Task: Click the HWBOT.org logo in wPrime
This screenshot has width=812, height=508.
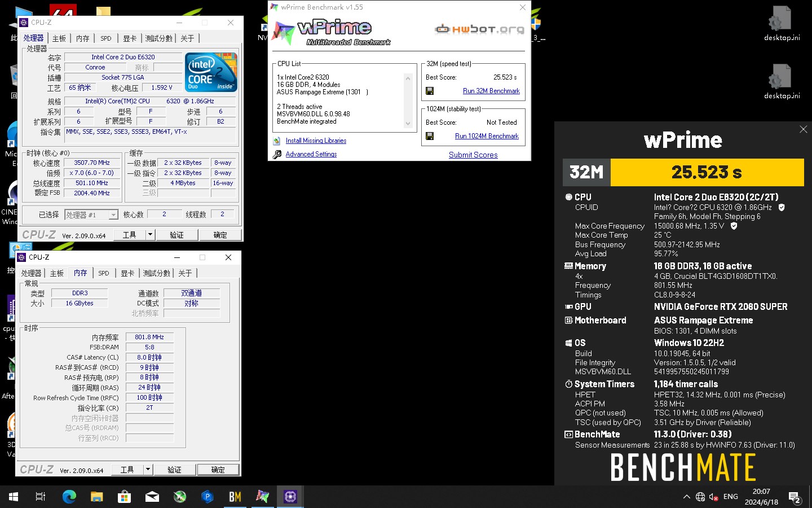Action: tap(479, 29)
